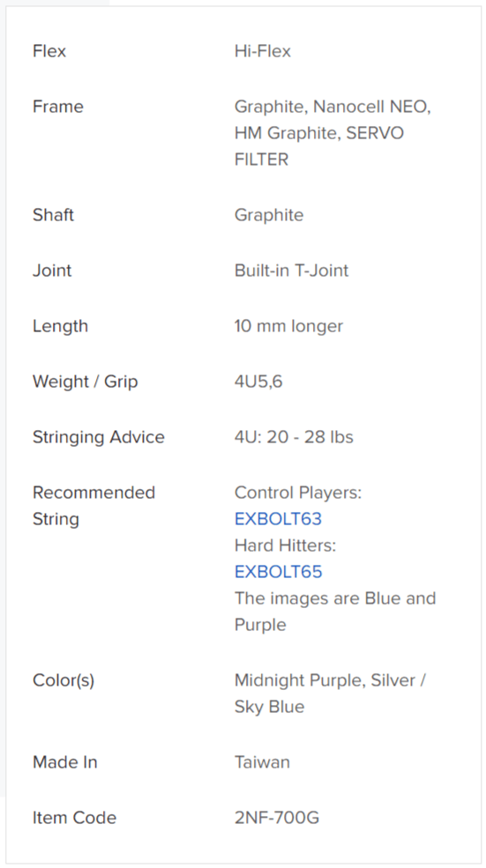This screenshot has height=868, width=486.
Task: Select the 2NF-700G item code
Action: [277, 817]
